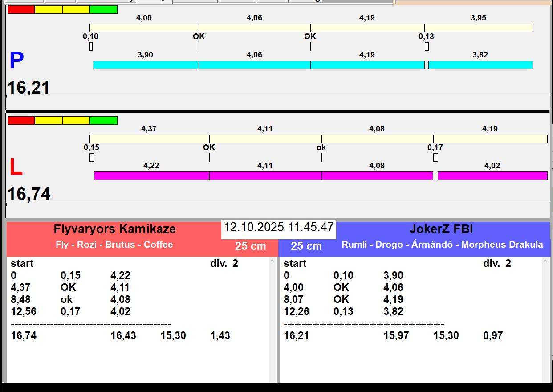Screen dimensions: 553x392
Task: Click the red L lane letter
Action: click(16, 167)
